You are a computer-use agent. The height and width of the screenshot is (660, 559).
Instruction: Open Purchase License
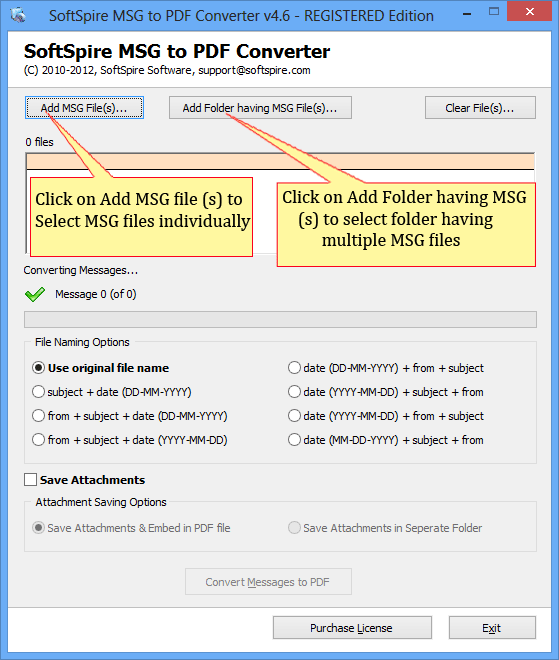coord(352,628)
